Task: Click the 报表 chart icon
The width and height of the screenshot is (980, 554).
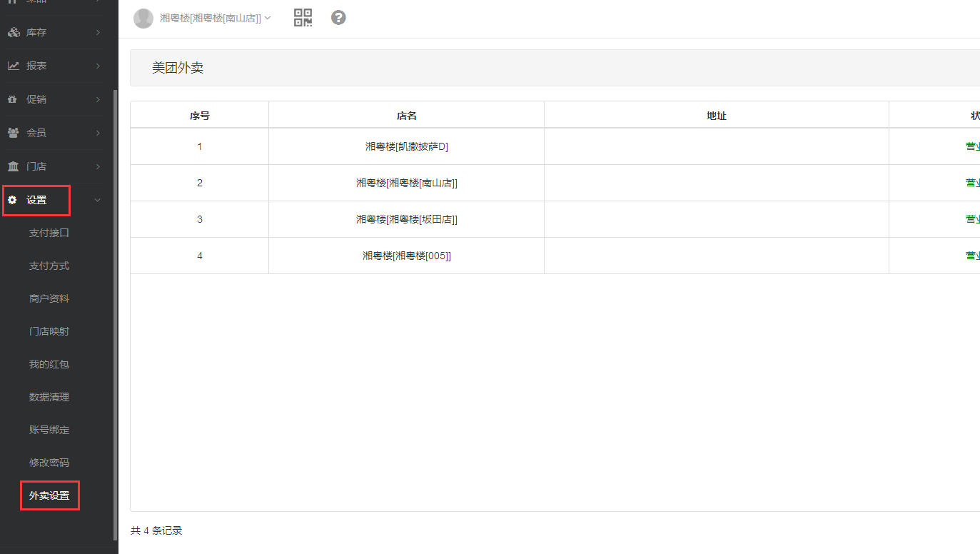Action: (x=14, y=66)
